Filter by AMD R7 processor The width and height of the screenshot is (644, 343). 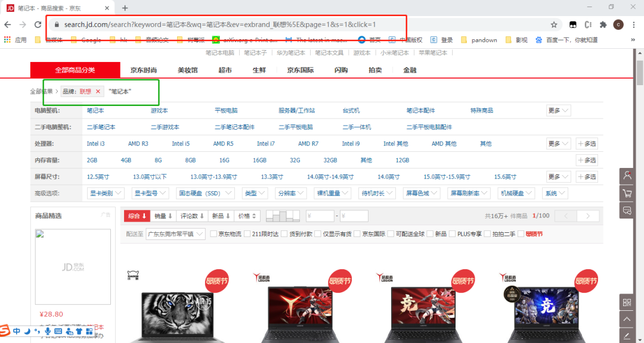pos(308,144)
